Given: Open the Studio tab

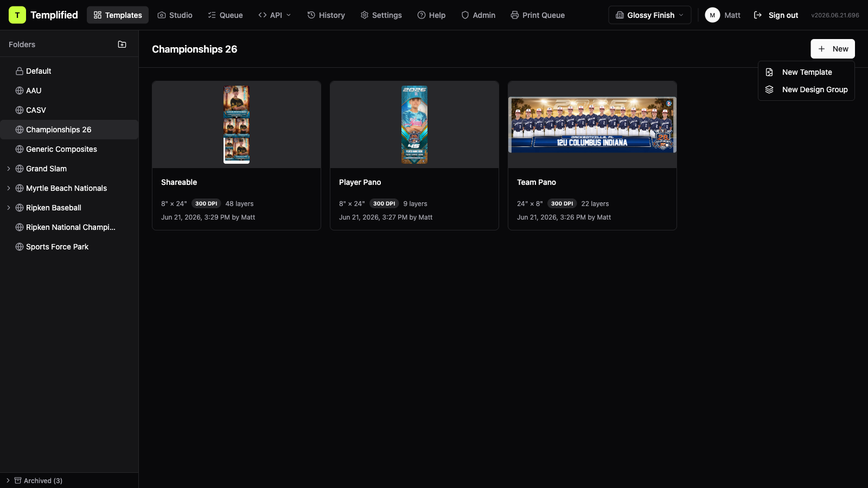Looking at the screenshot, I should (175, 15).
